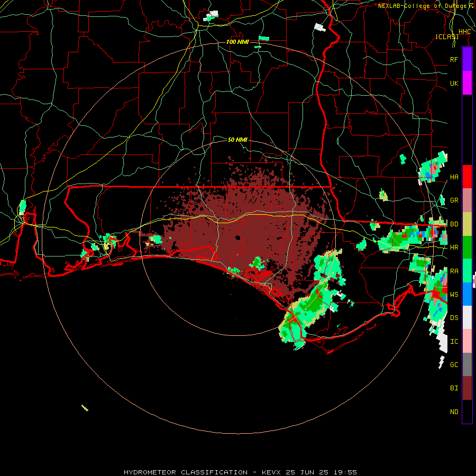Click the "HA" legend label
This screenshot has height=476, width=476.
454,177
